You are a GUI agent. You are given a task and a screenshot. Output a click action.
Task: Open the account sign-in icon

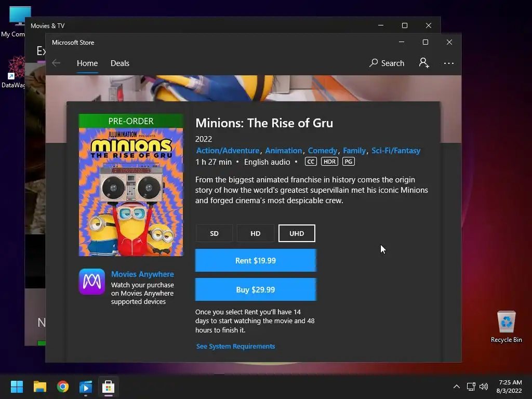pos(424,63)
